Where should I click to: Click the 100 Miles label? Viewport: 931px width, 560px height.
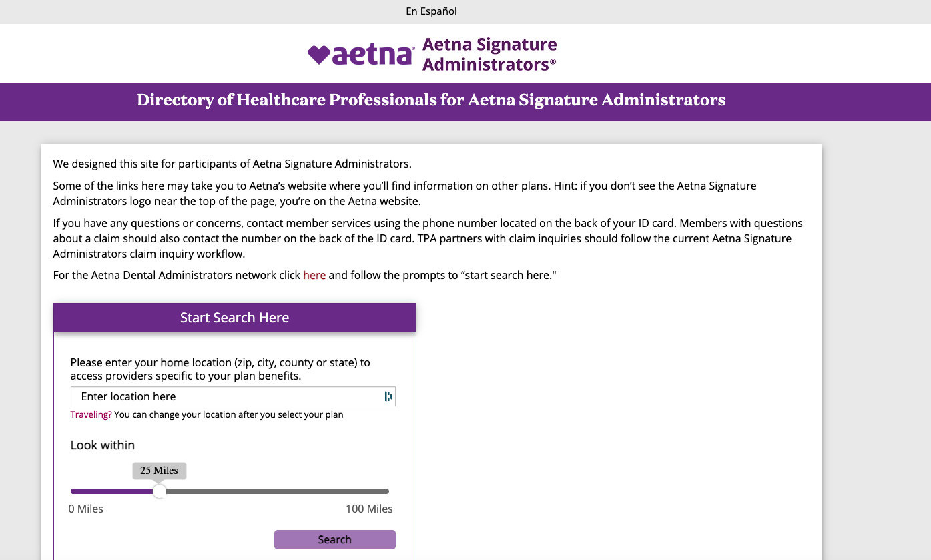370,509
